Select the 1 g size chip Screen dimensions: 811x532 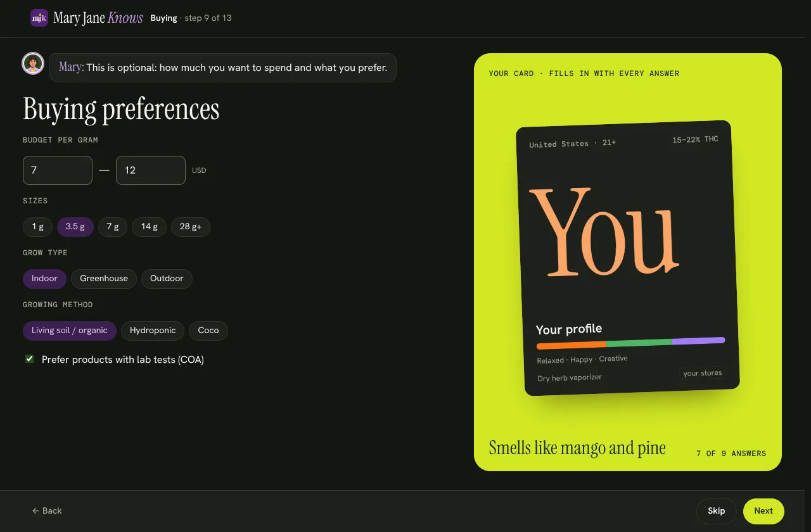(x=38, y=227)
